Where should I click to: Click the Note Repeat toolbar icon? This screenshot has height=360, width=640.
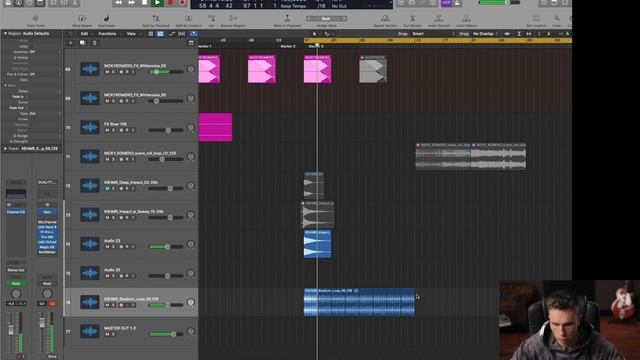(82, 18)
